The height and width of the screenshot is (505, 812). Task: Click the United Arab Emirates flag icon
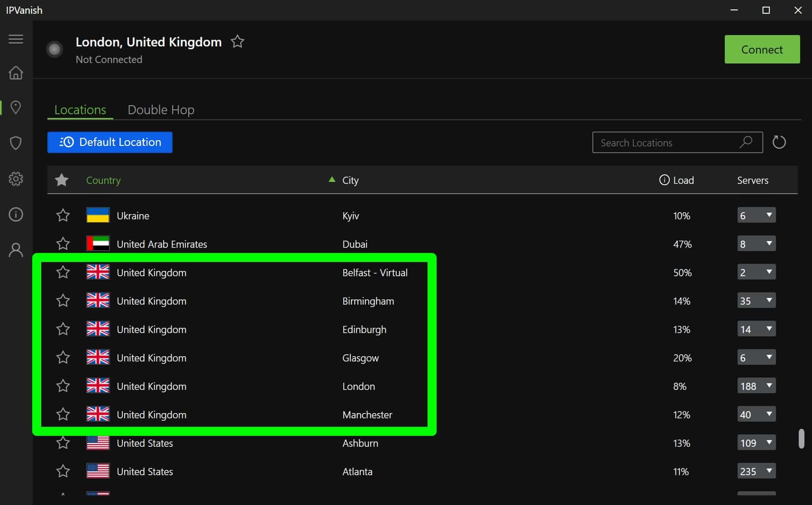[98, 243]
